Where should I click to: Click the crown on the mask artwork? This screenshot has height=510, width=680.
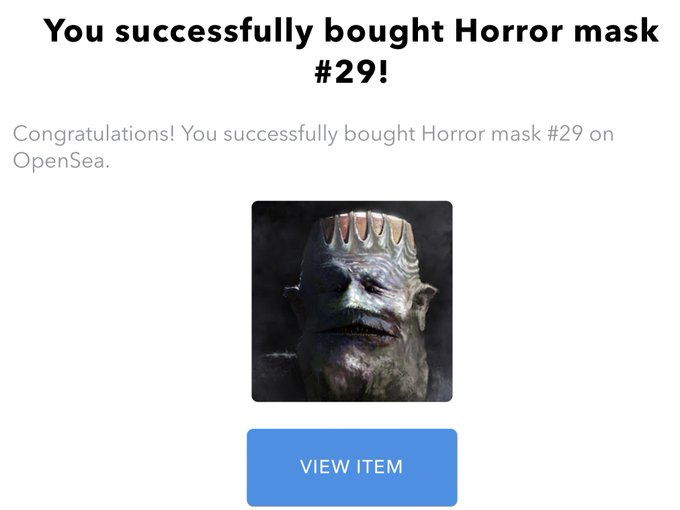[x=367, y=230]
